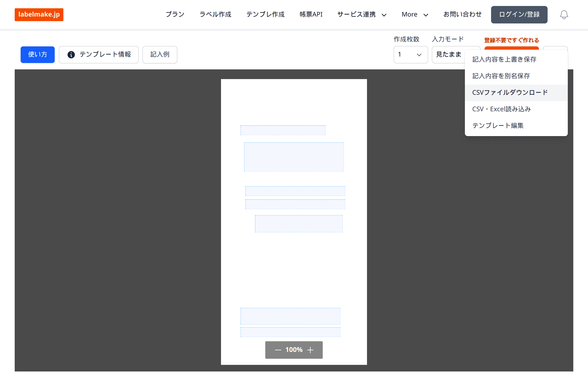The image size is (588, 377).
Task: Select 記入内容を別名保存 menu entry
Action: pos(516,76)
